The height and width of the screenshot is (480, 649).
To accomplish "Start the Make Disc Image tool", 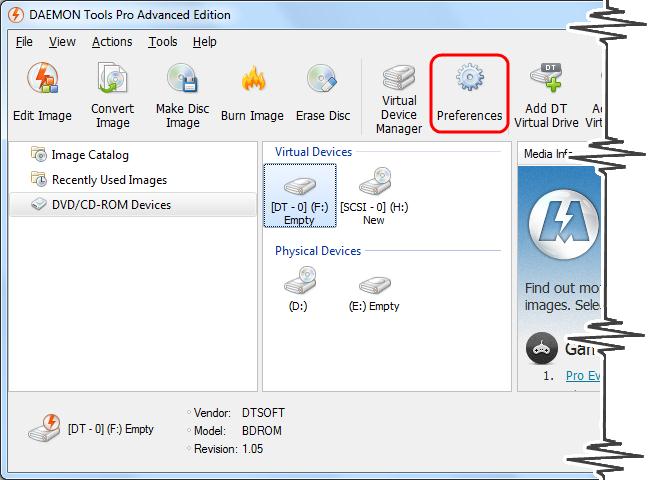I will tap(182, 95).
